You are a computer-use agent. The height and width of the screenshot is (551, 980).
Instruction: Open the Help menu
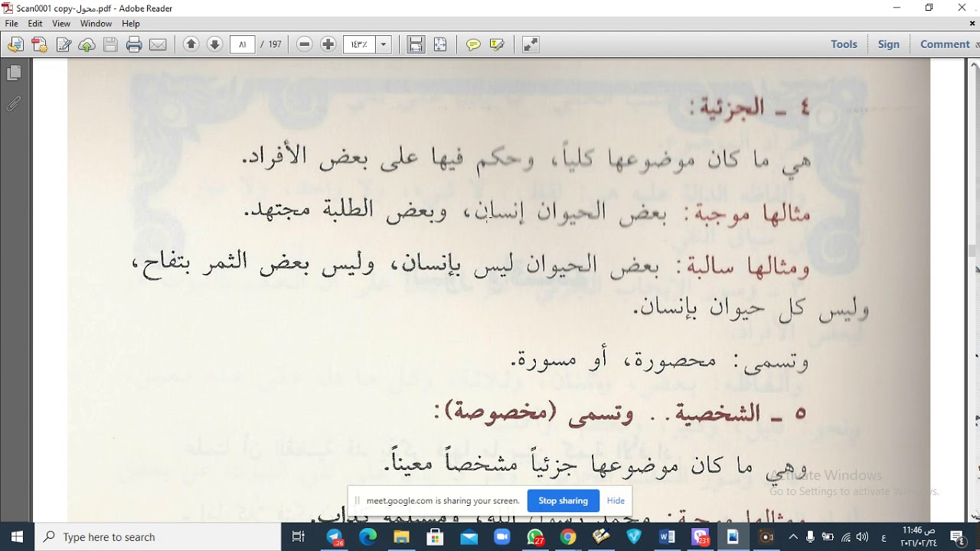pyautogui.click(x=131, y=24)
